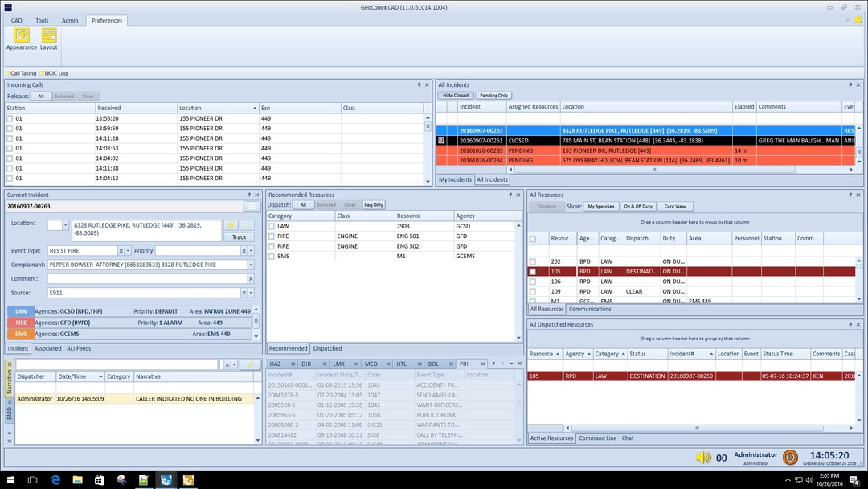The image size is (868, 489).
Task: Click the orange power logout button
Action: pos(790,457)
